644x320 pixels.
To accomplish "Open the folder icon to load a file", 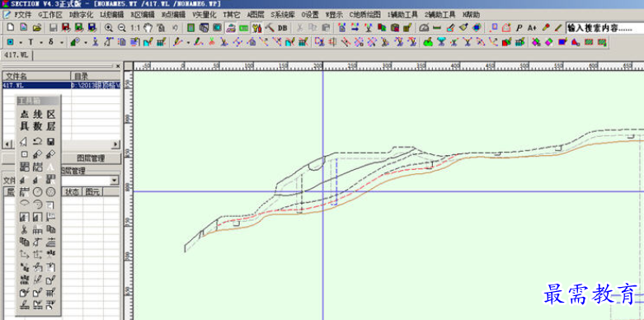I will point(36,28).
